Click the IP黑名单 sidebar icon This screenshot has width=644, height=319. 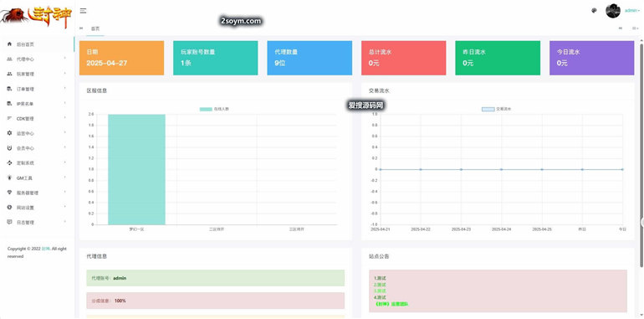tap(9, 104)
